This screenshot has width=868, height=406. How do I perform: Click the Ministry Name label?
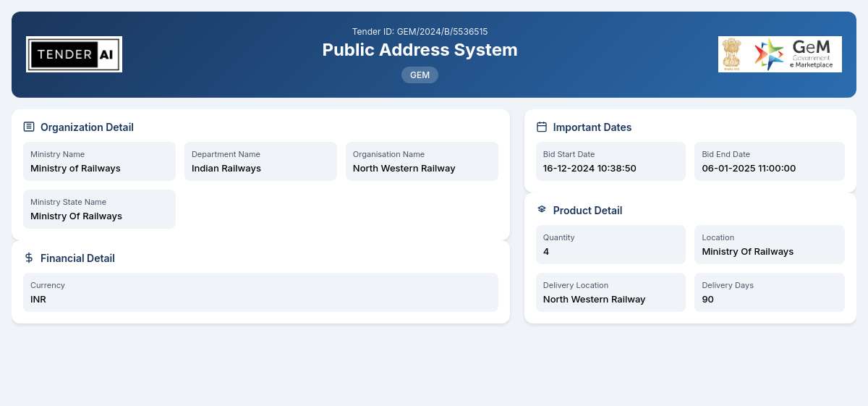[x=57, y=154]
